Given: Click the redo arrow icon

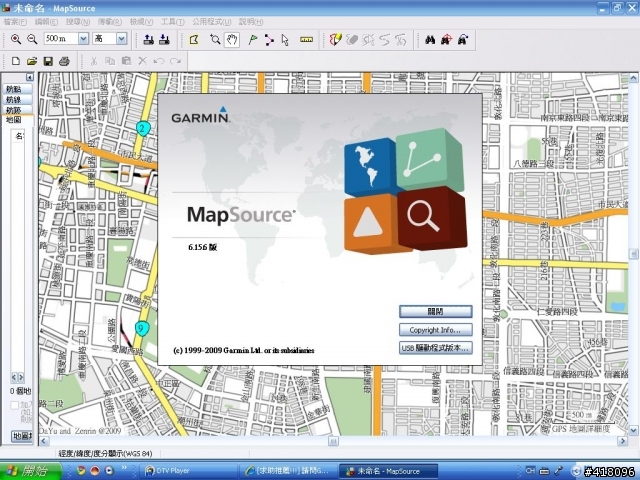Looking at the screenshot, I should [176, 61].
